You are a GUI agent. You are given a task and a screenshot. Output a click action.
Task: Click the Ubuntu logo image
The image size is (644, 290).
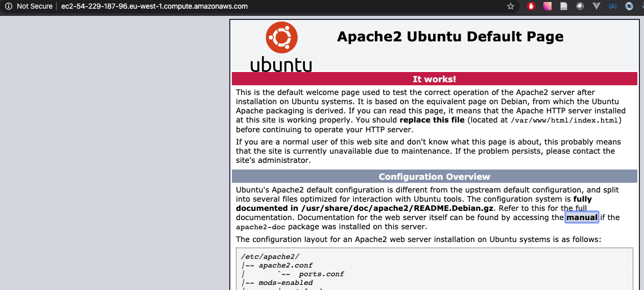(x=281, y=46)
